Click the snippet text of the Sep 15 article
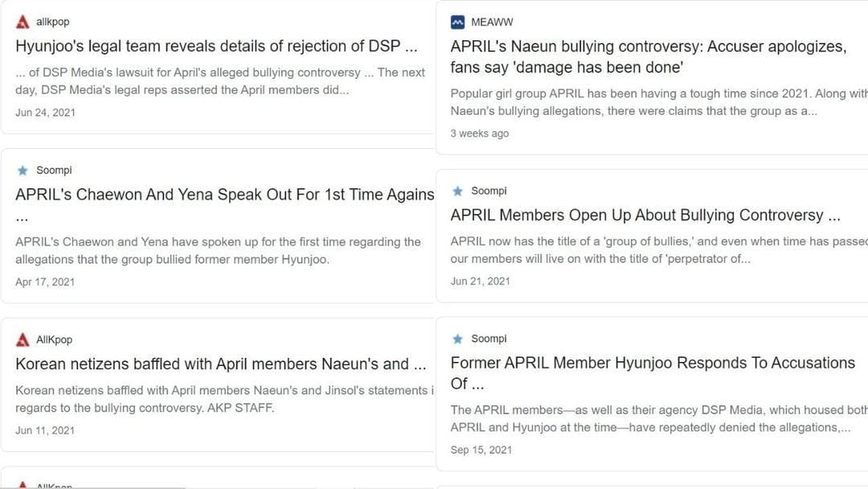Image resolution: width=868 pixels, height=489 pixels. pyautogui.click(x=651, y=418)
